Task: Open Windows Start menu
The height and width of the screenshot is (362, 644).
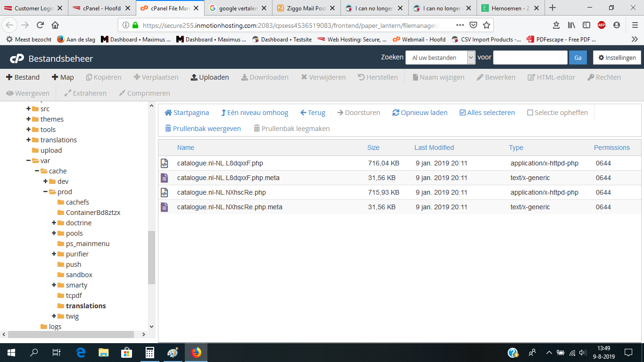Action: click(11, 353)
